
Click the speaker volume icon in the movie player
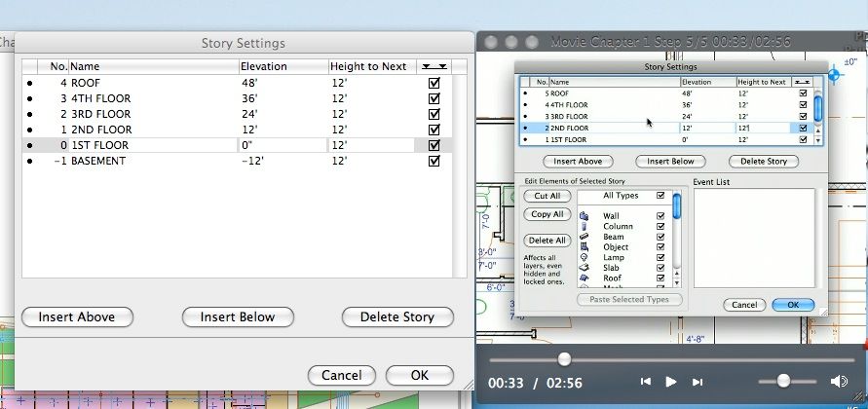pos(839,382)
